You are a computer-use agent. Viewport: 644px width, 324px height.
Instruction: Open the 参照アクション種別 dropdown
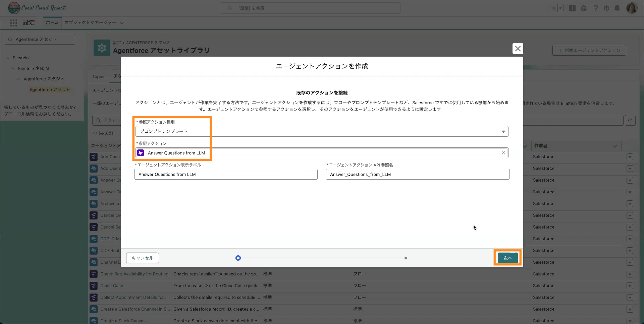point(322,131)
